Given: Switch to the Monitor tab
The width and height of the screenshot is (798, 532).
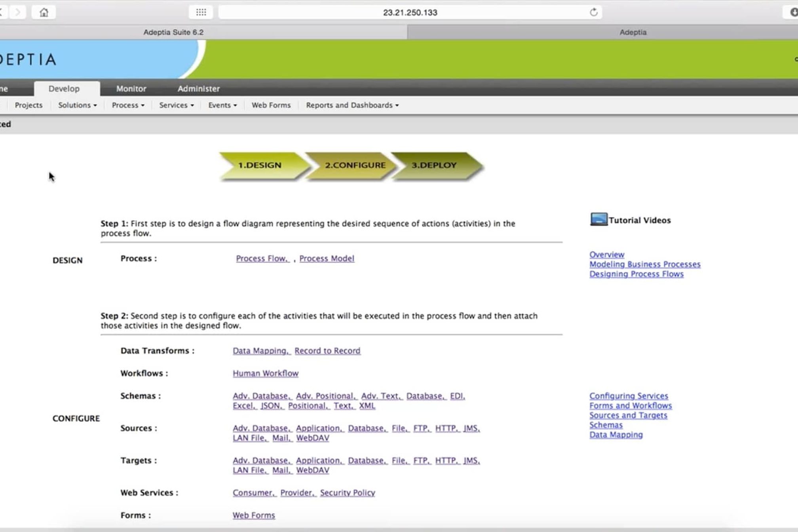Looking at the screenshot, I should click(131, 89).
